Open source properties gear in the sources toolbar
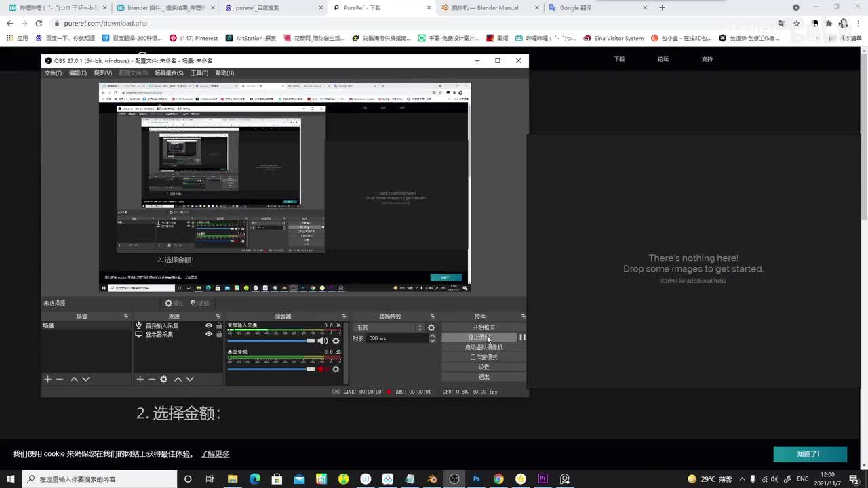Image resolution: width=868 pixels, height=488 pixels. 163,380
